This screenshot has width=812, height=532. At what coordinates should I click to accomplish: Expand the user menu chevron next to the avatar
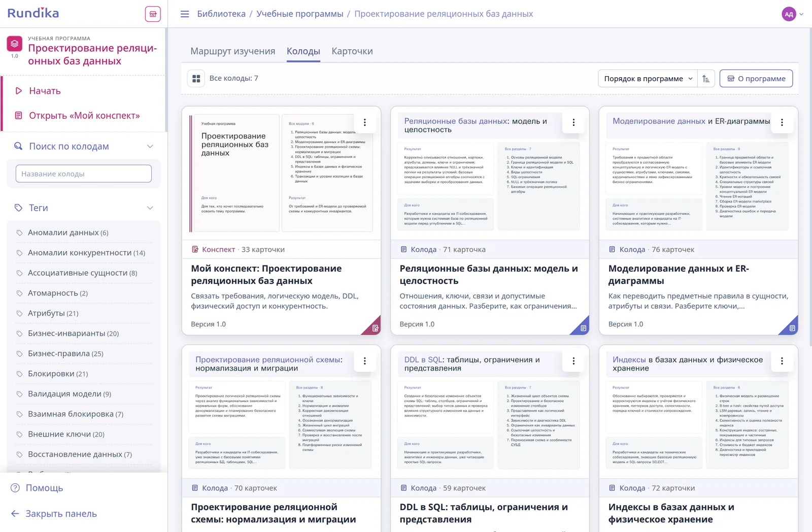point(801,14)
